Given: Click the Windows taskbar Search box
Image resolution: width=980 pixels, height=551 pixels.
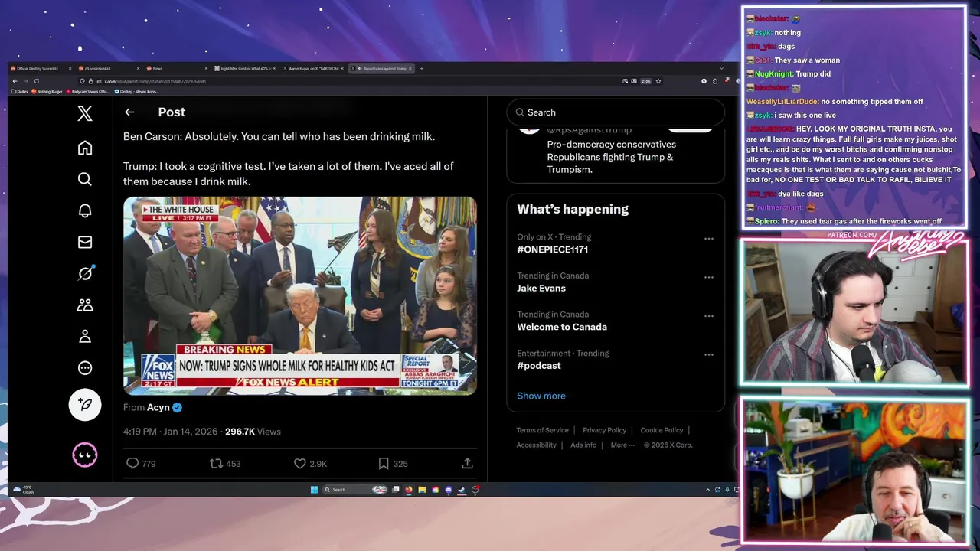Looking at the screenshot, I should click(354, 490).
